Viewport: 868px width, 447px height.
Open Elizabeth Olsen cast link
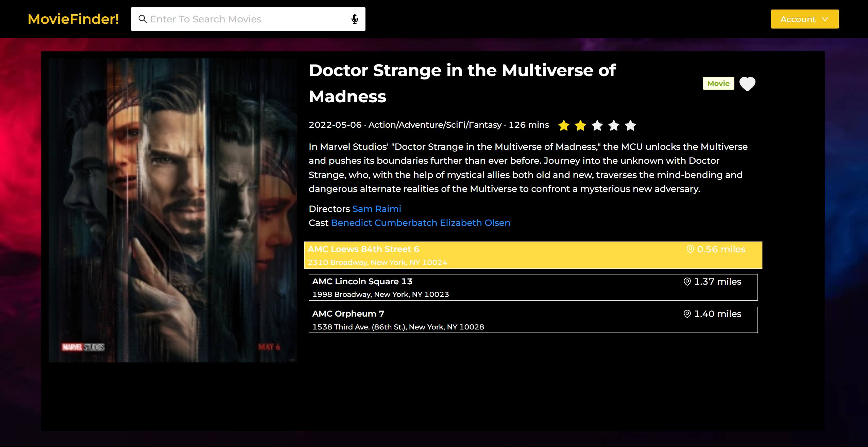pyautogui.click(x=475, y=223)
